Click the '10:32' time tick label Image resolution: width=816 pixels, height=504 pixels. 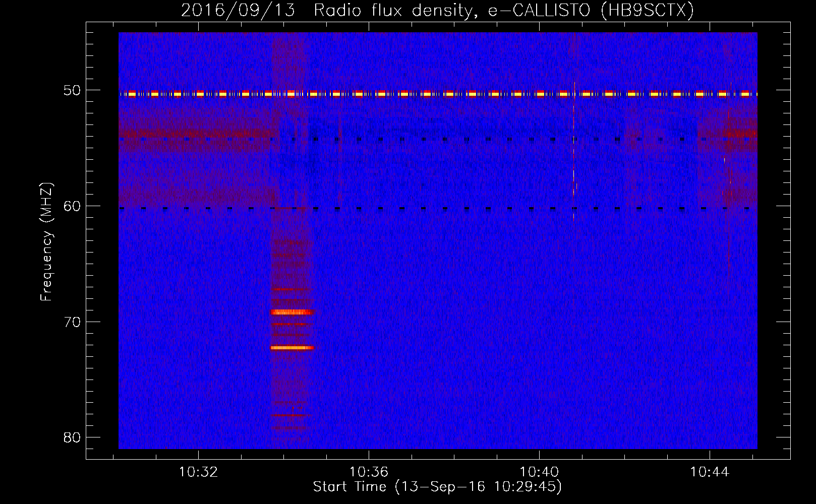click(x=198, y=472)
